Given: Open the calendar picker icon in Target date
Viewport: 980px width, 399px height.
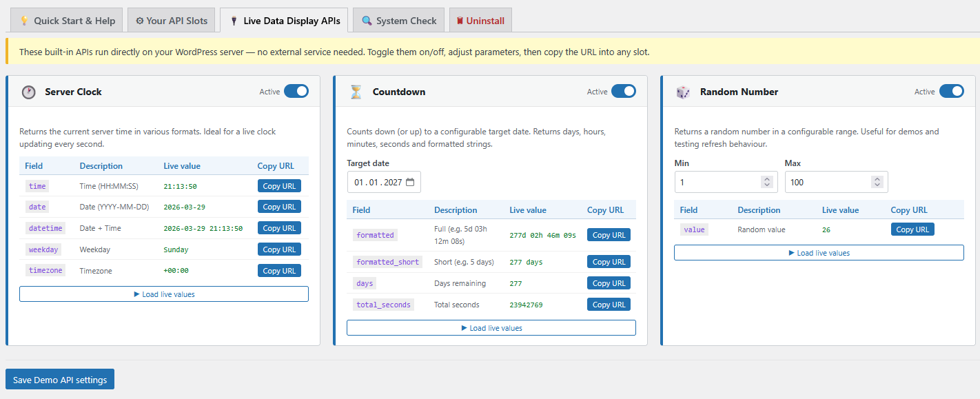Looking at the screenshot, I should click(410, 183).
